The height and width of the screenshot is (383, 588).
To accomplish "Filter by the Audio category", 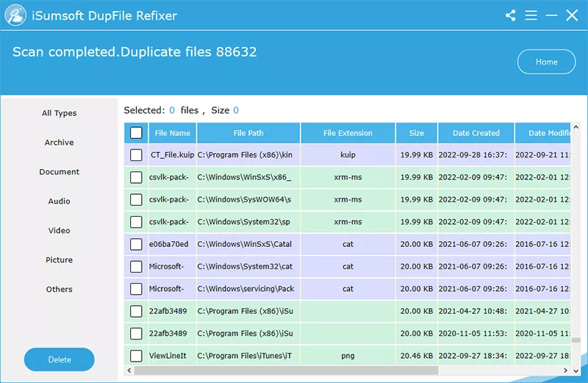I will [x=59, y=201].
